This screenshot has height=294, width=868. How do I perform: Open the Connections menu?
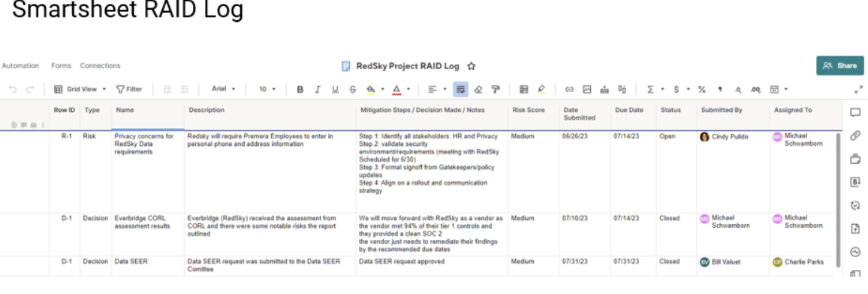100,65
